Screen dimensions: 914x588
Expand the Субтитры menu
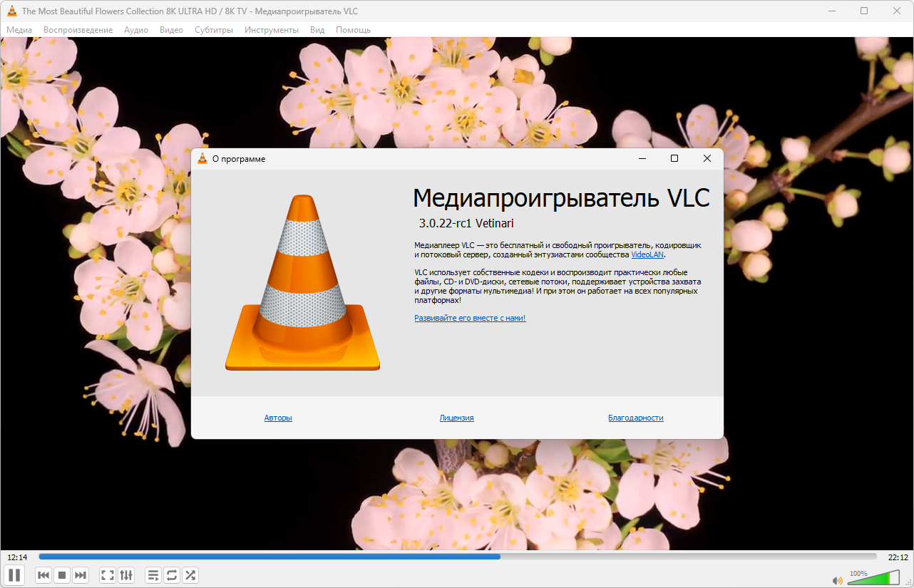point(213,30)
